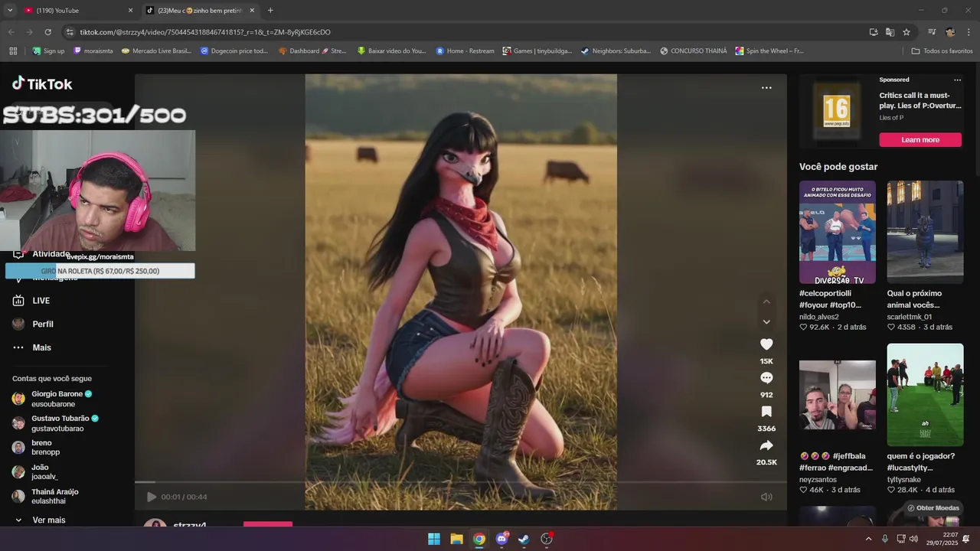Open the browser profile avatar
Screen dimensions: 980x551
950,32
